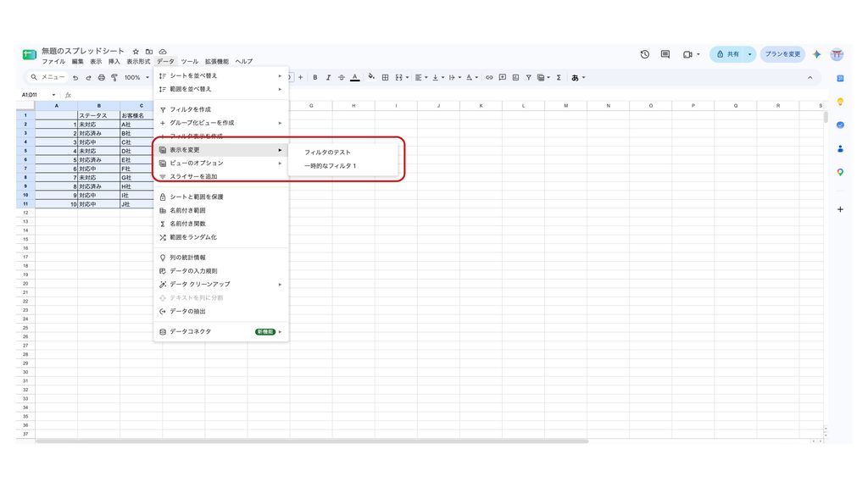868x488 pixels.
Task: Select フィルタのテスト from submenu
Action: [327, 152]
